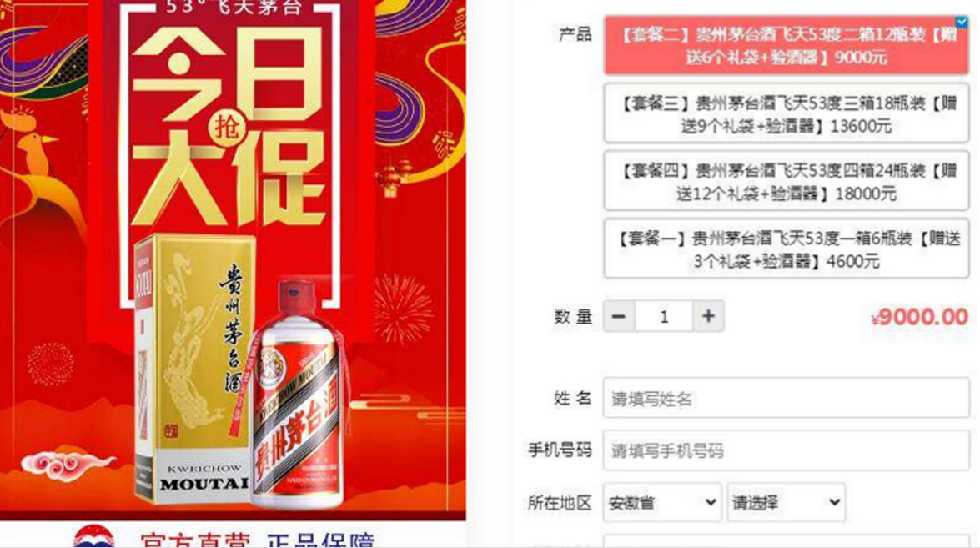Screen dimensions: 980x548
Task: Click the 姓名 name input field
Action: [x=787, y=398]
